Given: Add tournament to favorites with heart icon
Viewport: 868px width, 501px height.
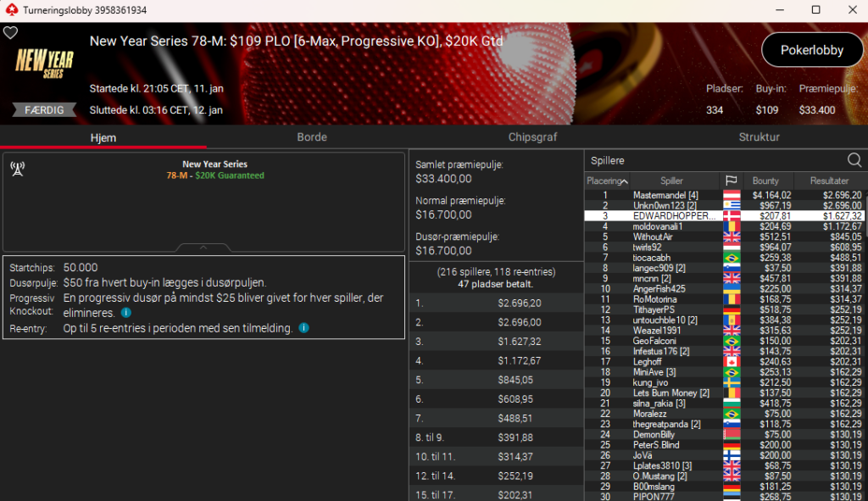Looking at the screenshot, I should [10, 33].
